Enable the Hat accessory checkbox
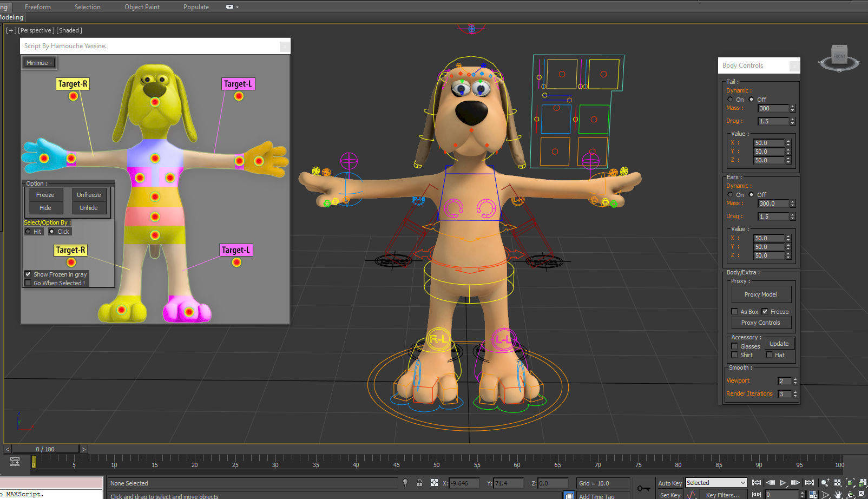The image size is (868, 499). pyautogui.click(x=769, y=355)
